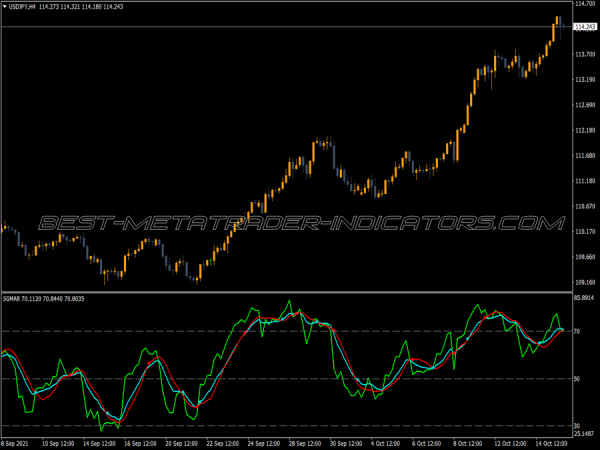Select the SGMAR indicator label
The image size is (600, 450).
pos(44,298)
